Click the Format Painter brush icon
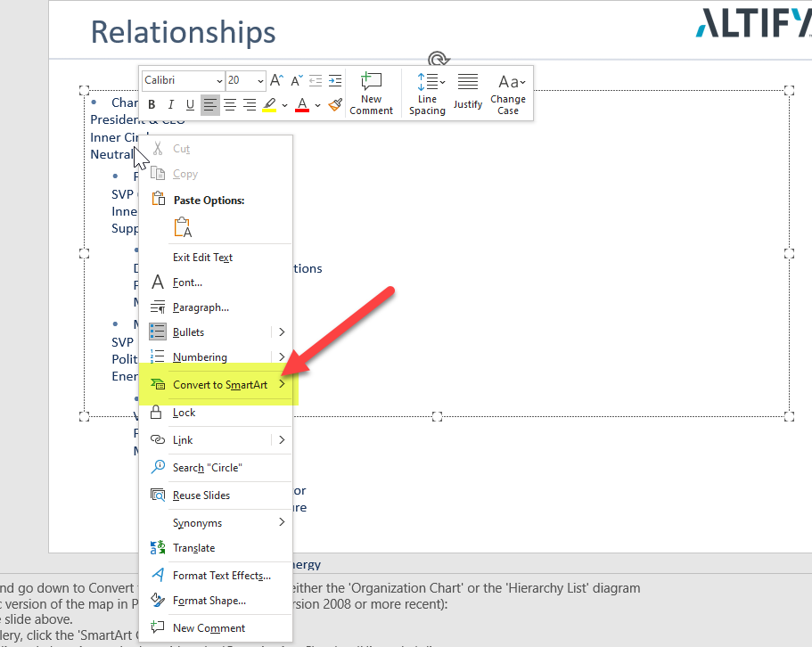812x647 pixels. pos(335,105)
